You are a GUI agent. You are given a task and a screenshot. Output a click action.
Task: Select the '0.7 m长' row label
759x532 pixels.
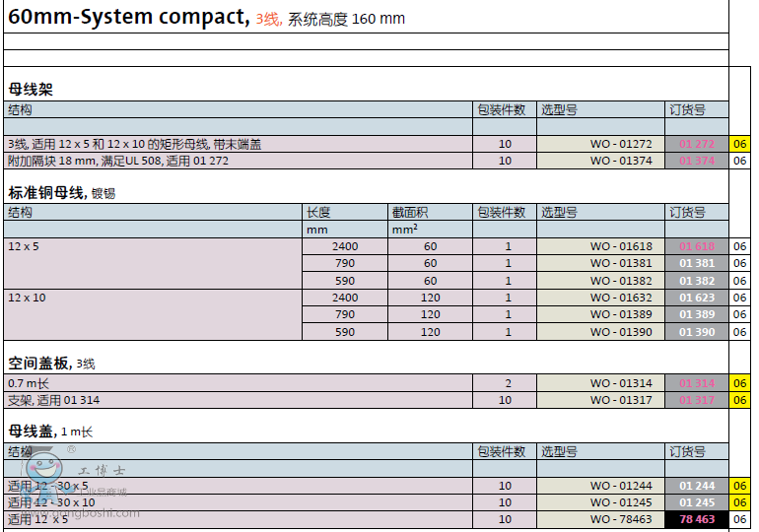click(29, 383)
